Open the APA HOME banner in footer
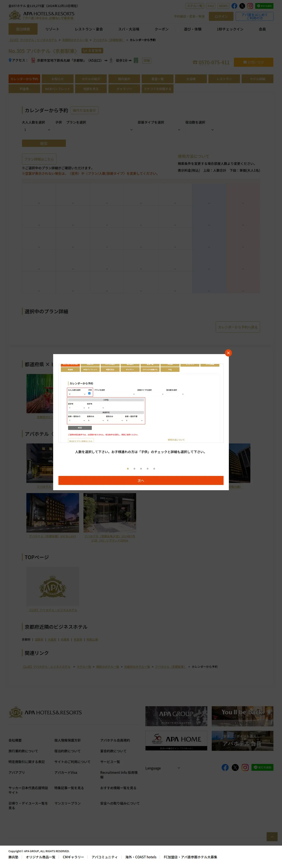Image resolution: width=282 pixels, height=868 pixels. coord(176,741)
